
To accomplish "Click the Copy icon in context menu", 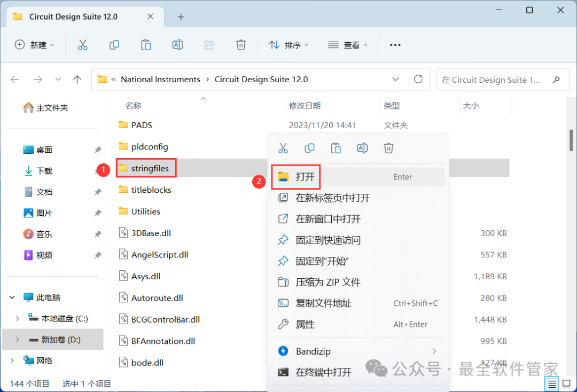I will [x=309, y=148].
